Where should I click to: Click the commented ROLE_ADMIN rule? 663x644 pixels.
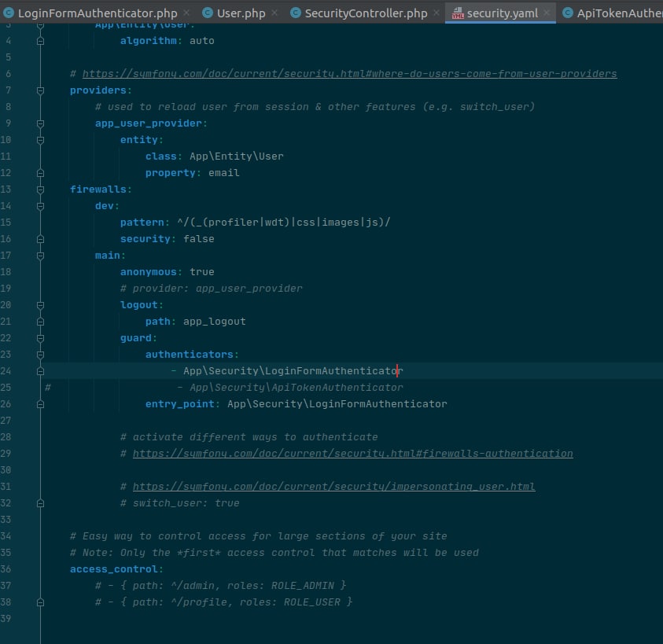coord(221,585)
